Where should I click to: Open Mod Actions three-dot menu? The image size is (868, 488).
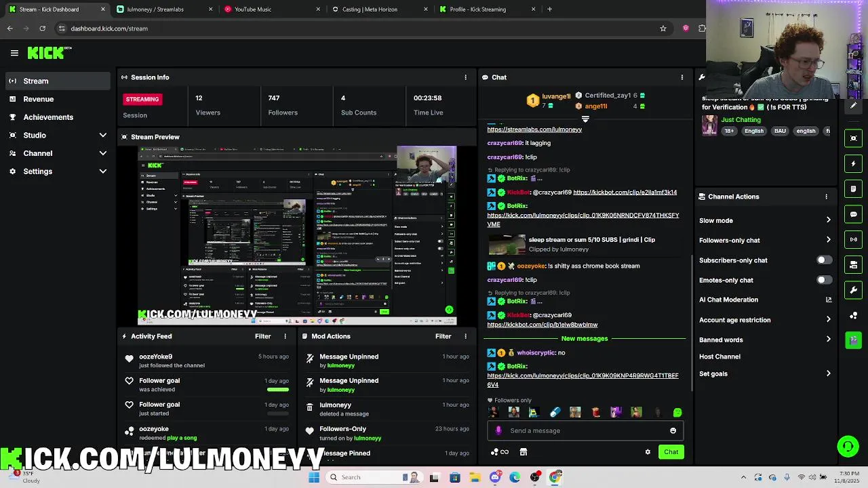tap(465, 336)
